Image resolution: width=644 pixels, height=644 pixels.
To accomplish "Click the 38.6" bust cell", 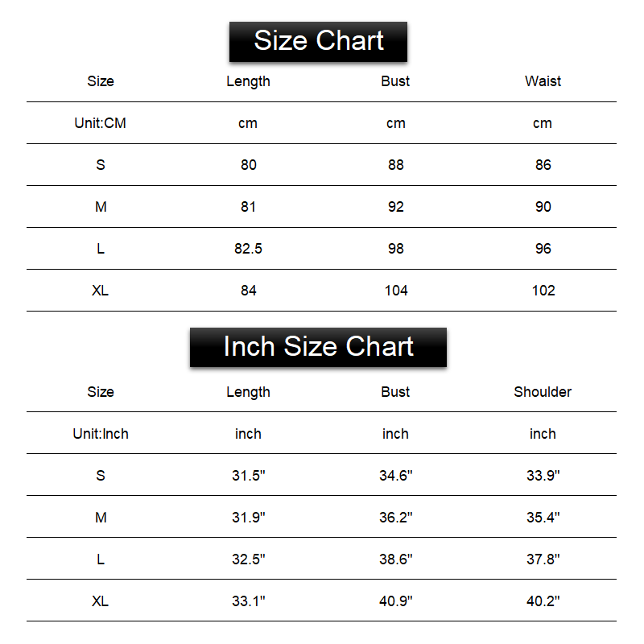I will coord(396,559).
